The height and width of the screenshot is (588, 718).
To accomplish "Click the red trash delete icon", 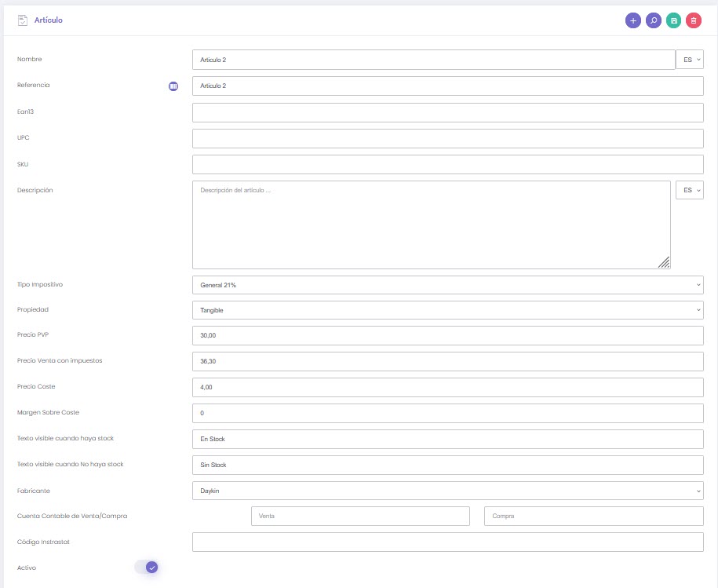I will tap(694, 21).
